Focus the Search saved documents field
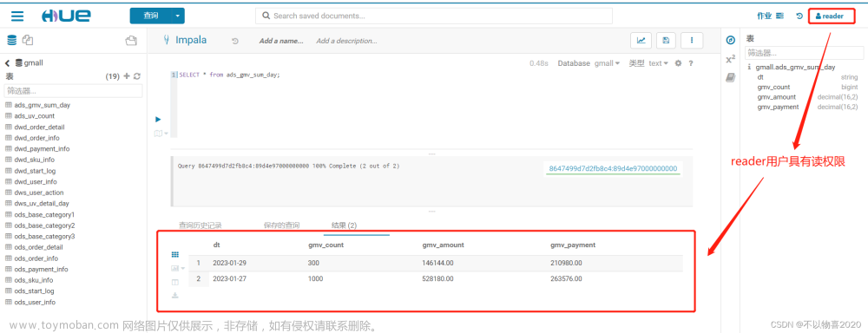The image size is (868, 333). tap(433, 16)
